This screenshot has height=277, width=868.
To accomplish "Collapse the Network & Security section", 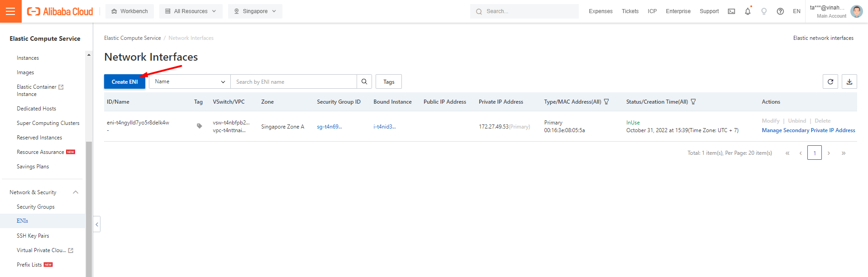I will pos(76,192).
